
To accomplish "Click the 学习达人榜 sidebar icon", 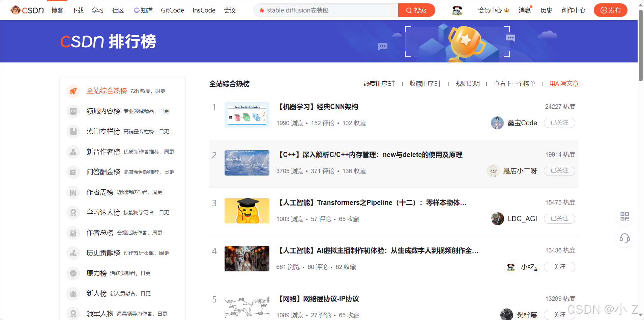I will (x=73, y=212).
